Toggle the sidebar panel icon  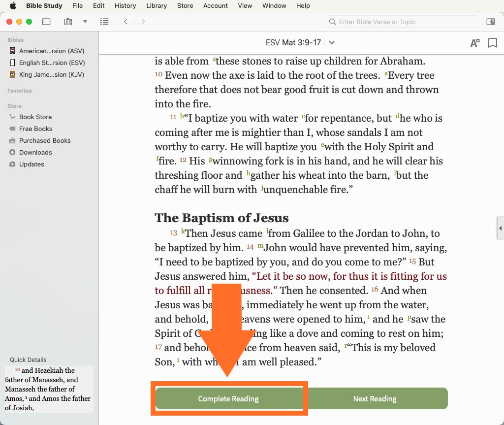tap(46, 22)
